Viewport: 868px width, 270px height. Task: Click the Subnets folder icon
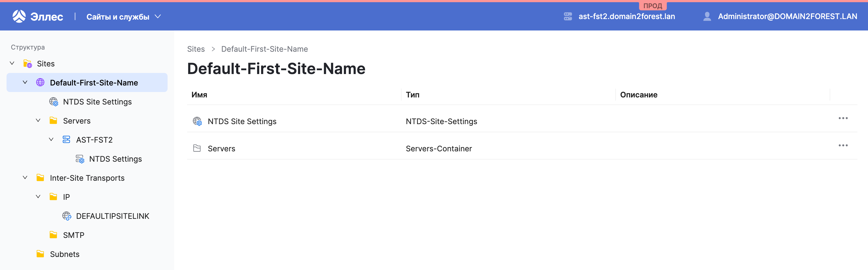point(40,254)
